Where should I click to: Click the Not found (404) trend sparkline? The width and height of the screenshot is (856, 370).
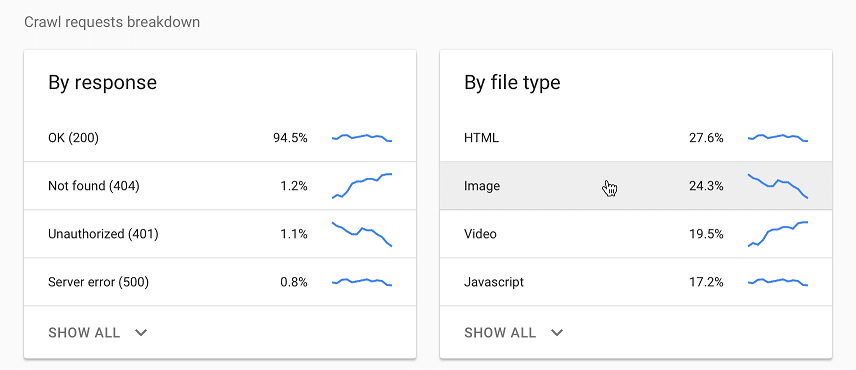362,186
